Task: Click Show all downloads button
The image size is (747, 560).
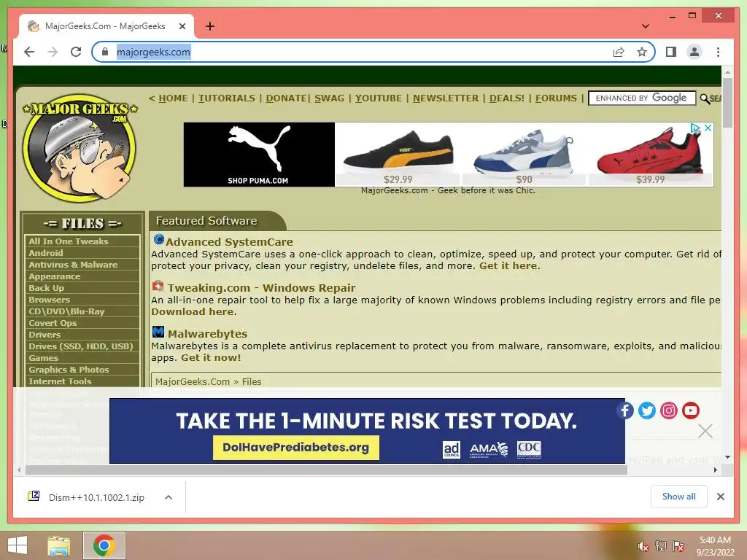Action: pos(679,497)
